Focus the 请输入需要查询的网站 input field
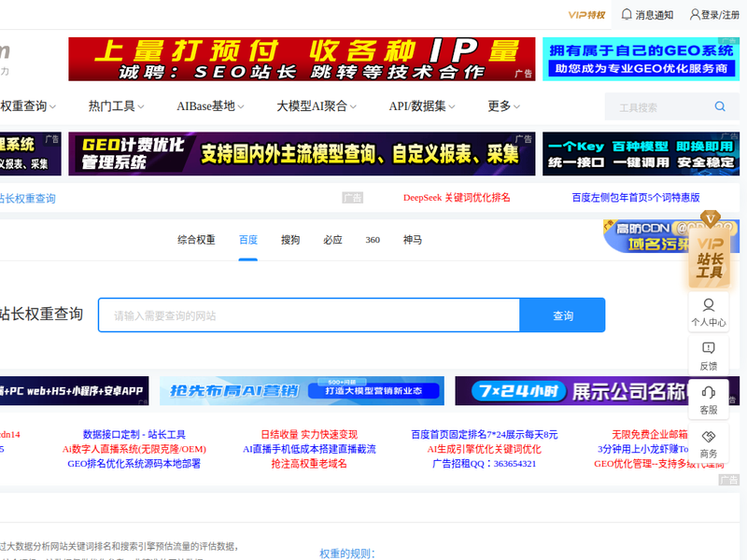The height and width of the screenshot is (560, 747). [x=309, y=315]
